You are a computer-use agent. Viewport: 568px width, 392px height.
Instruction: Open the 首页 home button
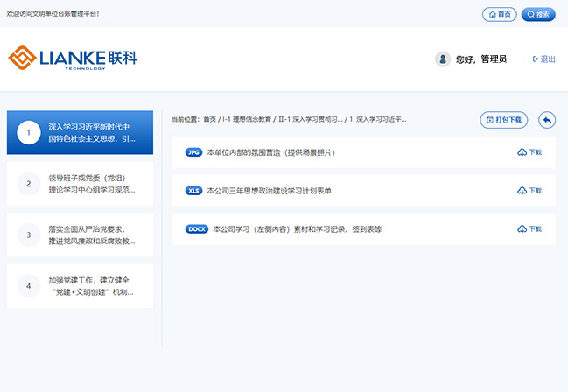click(499, 14)
